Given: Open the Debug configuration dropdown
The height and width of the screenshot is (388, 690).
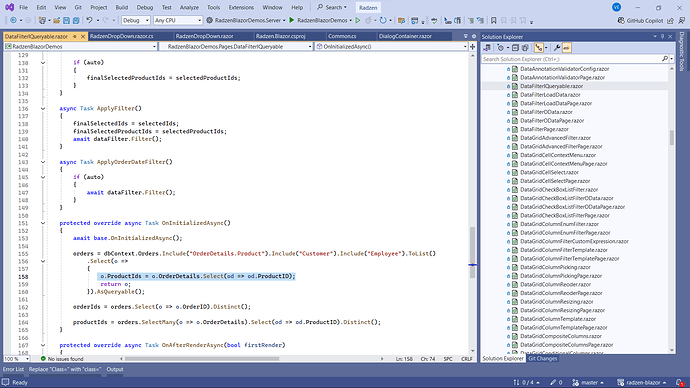Looking at the screenshot, I should 136,20.
